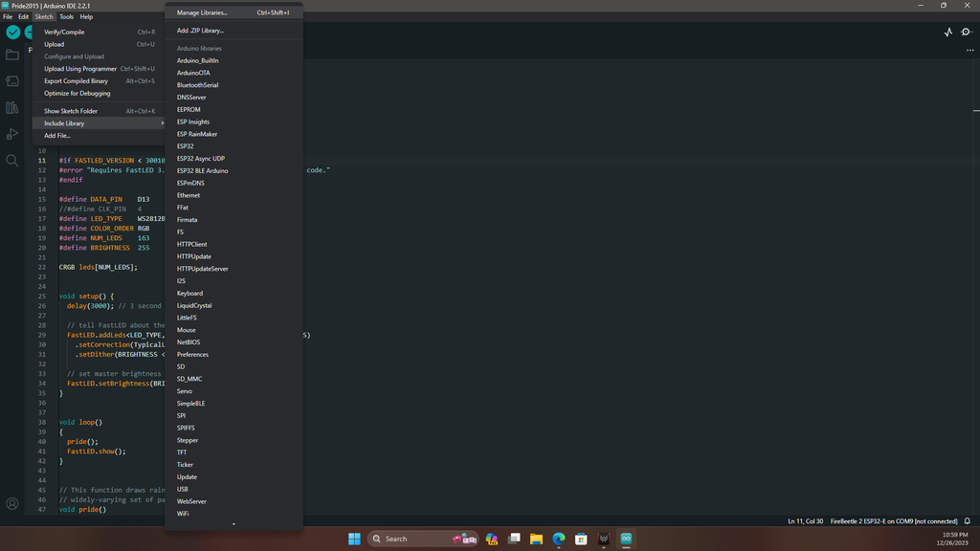Click the Arduino IDE taskbar icon

pos(626,539)
